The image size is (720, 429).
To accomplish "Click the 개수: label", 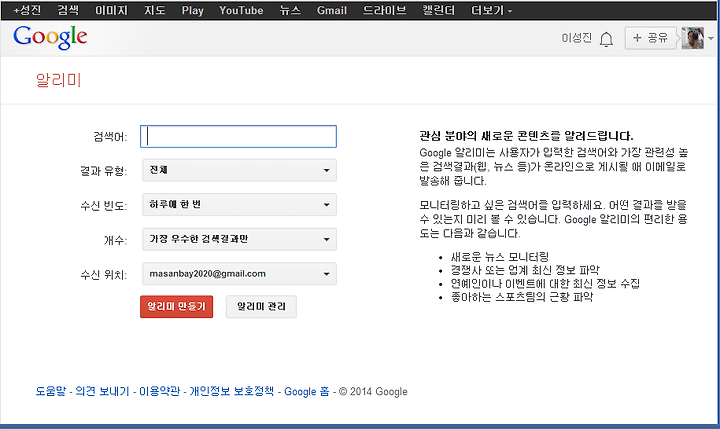I will [x=116, y=240].
